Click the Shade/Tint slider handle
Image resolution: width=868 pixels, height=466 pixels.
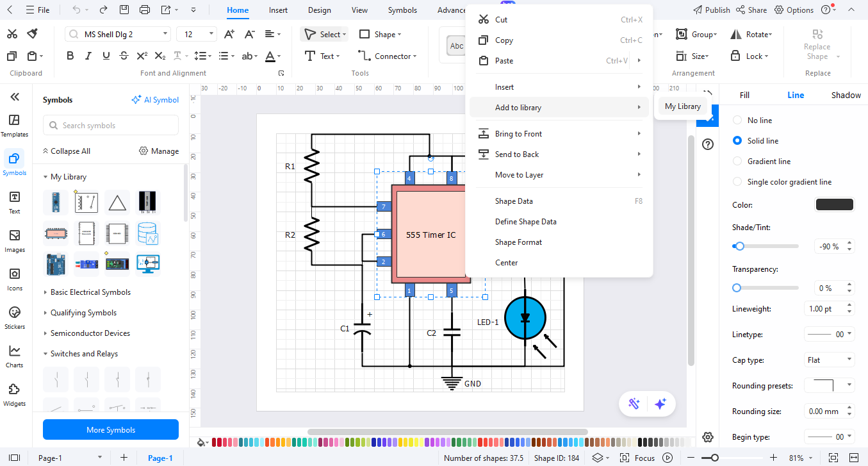pos(740,246)
